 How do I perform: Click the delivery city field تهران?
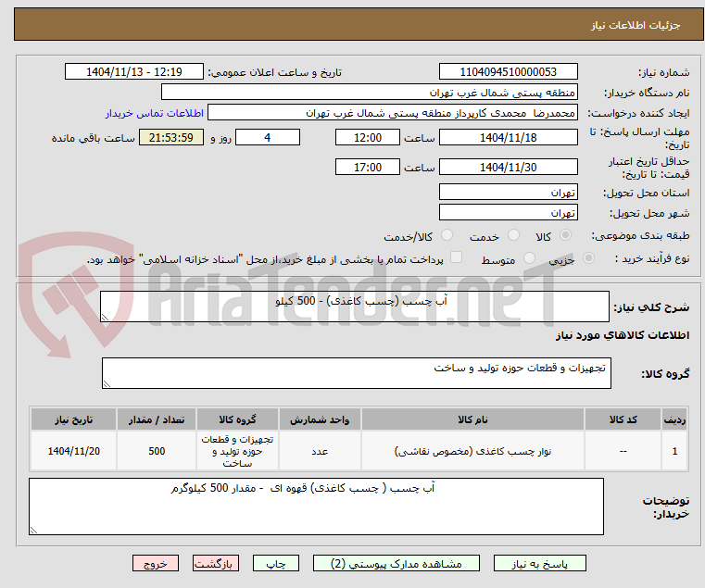(x=508, y=212)
